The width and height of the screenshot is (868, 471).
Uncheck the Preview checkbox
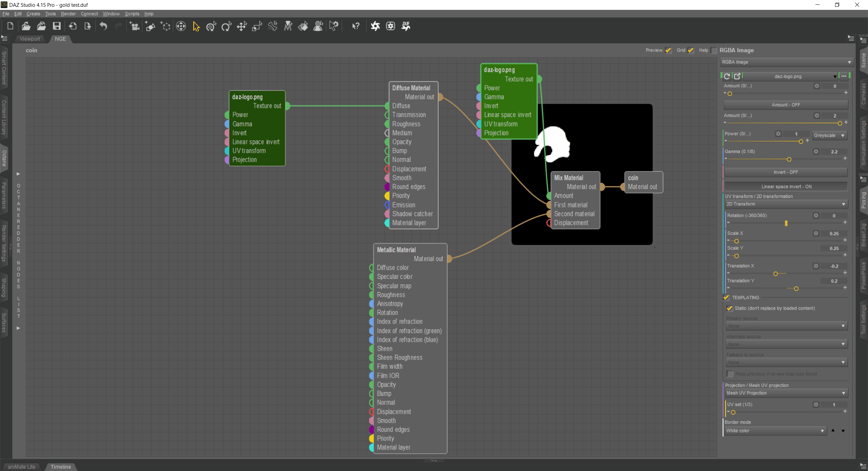coord(668,50)
